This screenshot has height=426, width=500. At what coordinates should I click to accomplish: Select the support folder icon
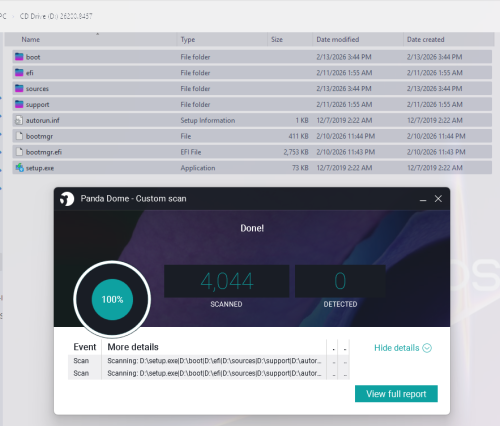coord(19,104)
